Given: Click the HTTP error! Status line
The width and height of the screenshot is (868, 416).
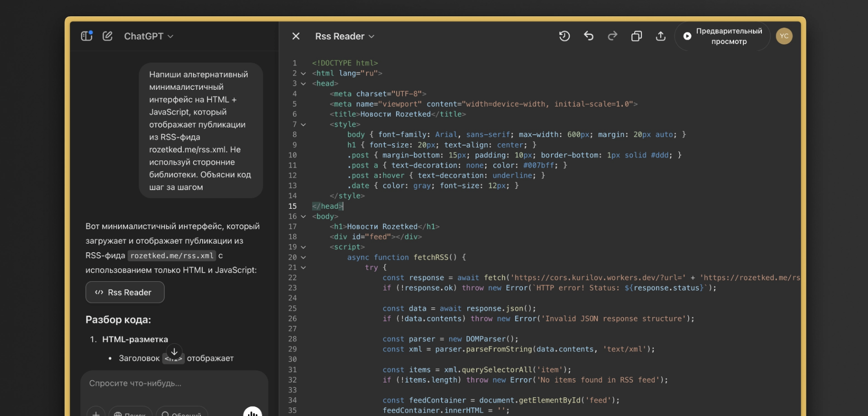Looking at the screenshot, I should tap(549, 288).
